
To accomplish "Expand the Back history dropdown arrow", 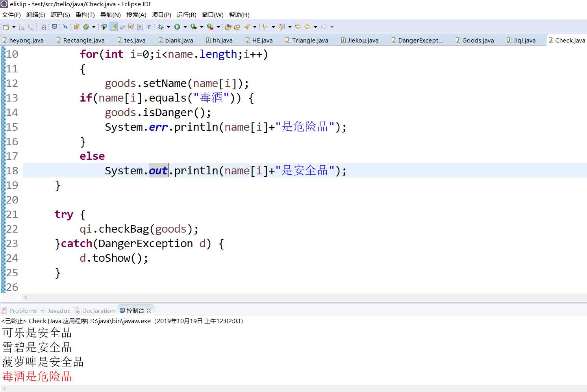I will [x=315, y=27].
